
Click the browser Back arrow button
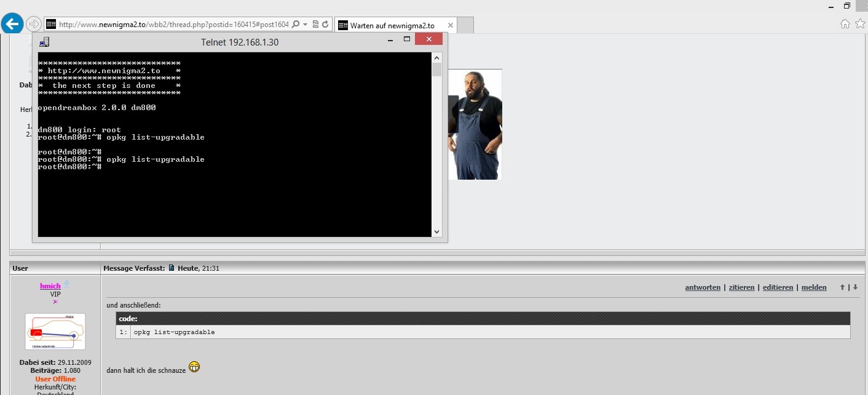(12, 24)
